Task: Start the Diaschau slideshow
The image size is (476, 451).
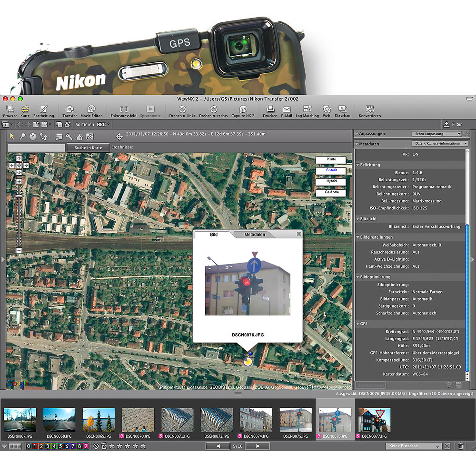Action: click(342, 111)
